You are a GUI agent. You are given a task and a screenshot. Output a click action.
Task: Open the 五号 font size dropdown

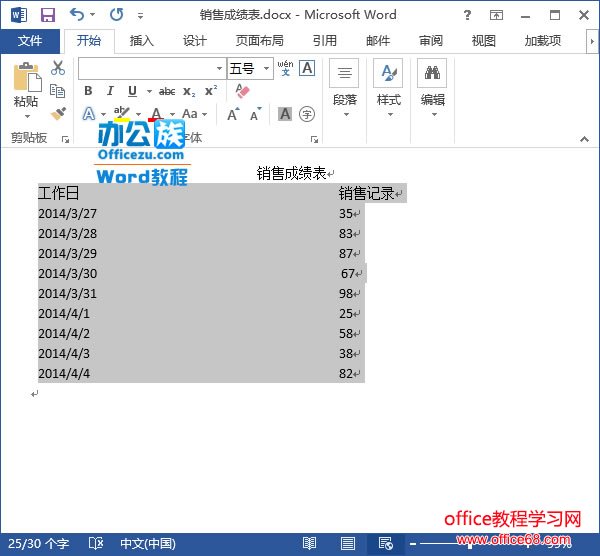pyautogui.click(x=266, y=68)
